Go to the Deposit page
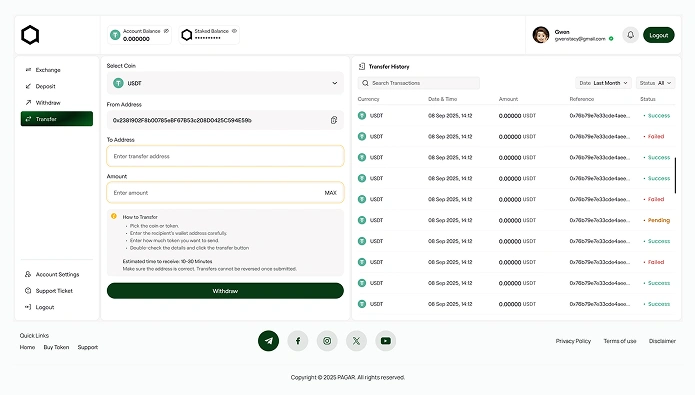 coord(57,86)
